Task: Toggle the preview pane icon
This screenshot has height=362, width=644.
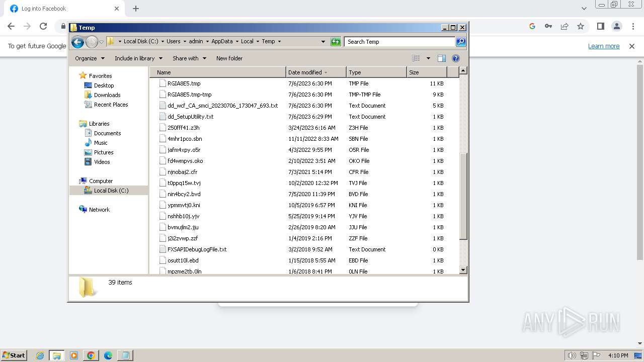Action: tap(442, 58)
